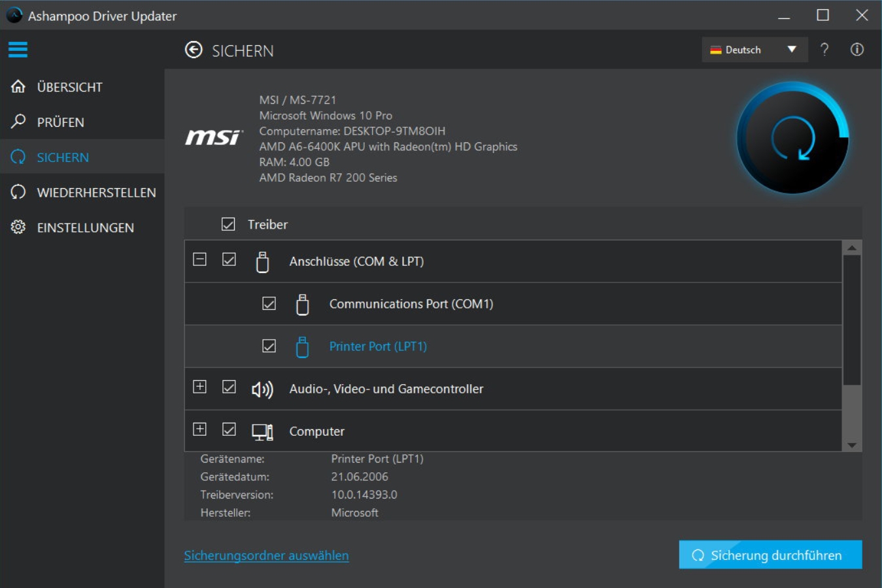The height and width of the screenshot is (588, 882).
Task: Toggle Communications Port (COM1) checkbox
Action: pos(269,304)
